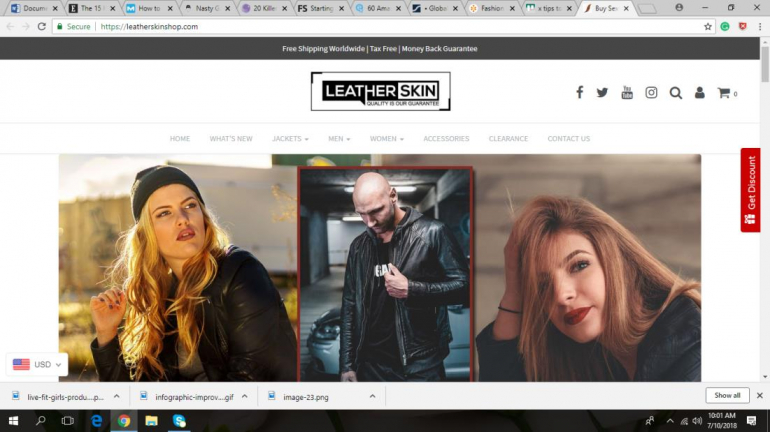The image size is (770, 432).
Task: Open the Facebook social icon
Action: [x=579, y=93]
